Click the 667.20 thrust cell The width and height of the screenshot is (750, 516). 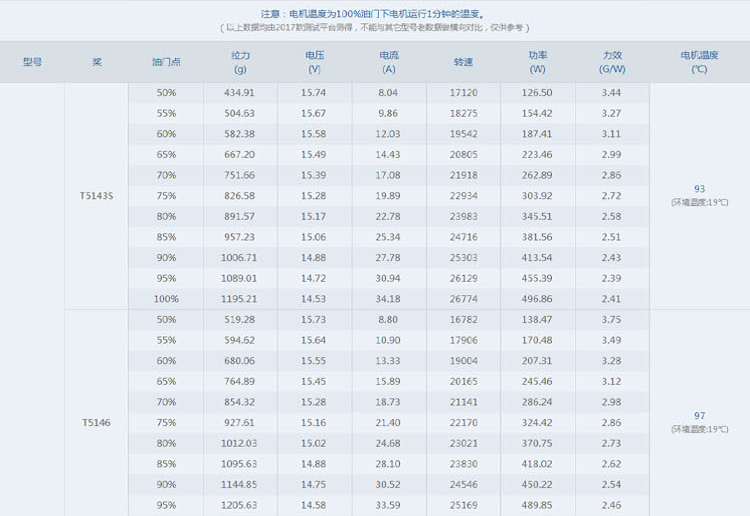point(239,154)
